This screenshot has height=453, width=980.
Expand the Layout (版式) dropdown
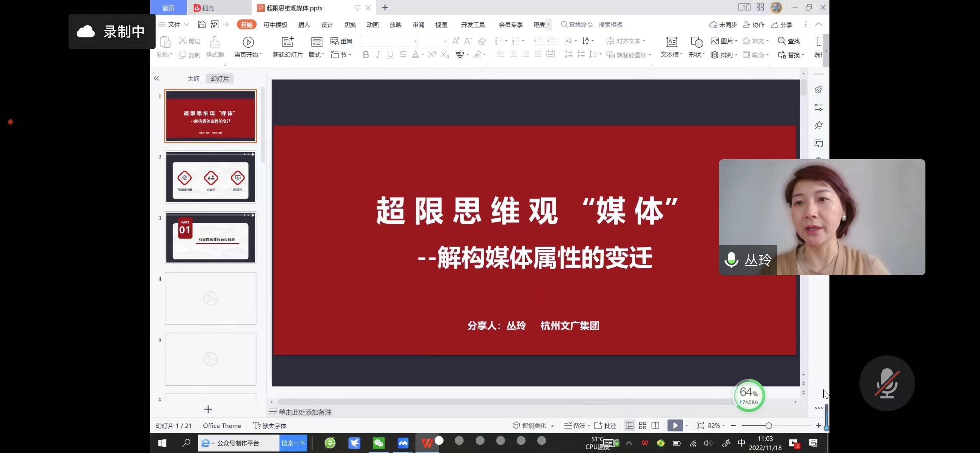(316, 55)
